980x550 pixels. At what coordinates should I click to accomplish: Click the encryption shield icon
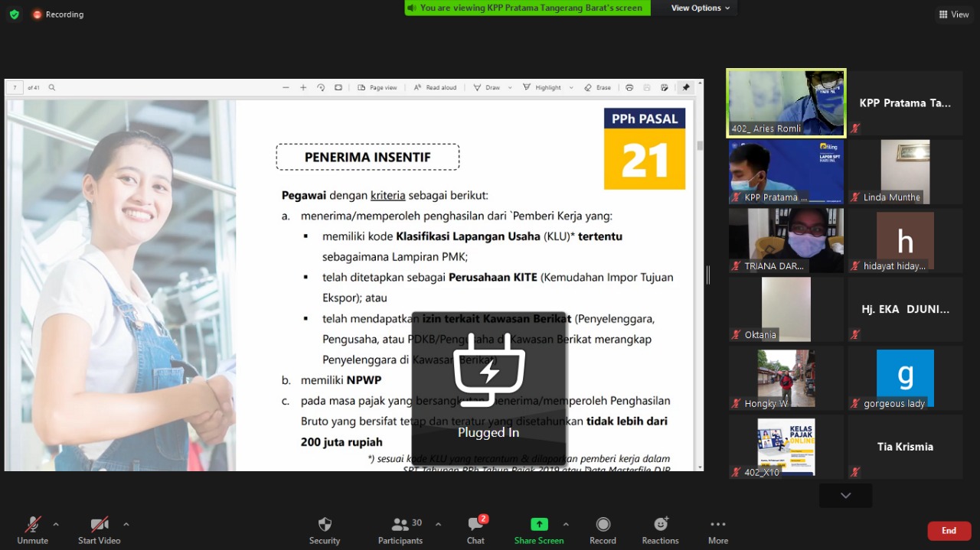14,14
